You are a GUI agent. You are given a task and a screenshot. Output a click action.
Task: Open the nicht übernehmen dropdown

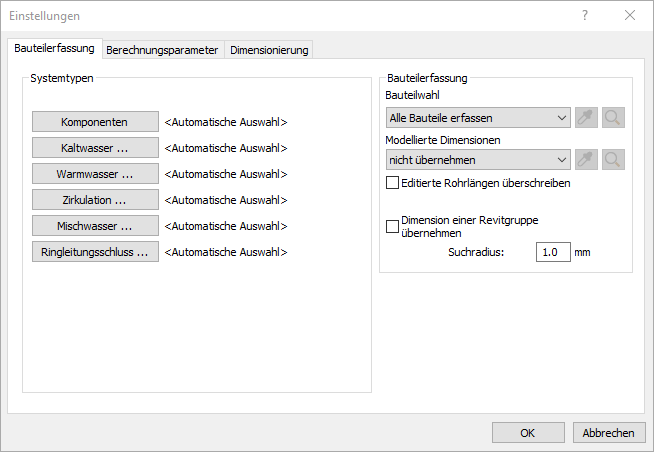pos(478,160)
